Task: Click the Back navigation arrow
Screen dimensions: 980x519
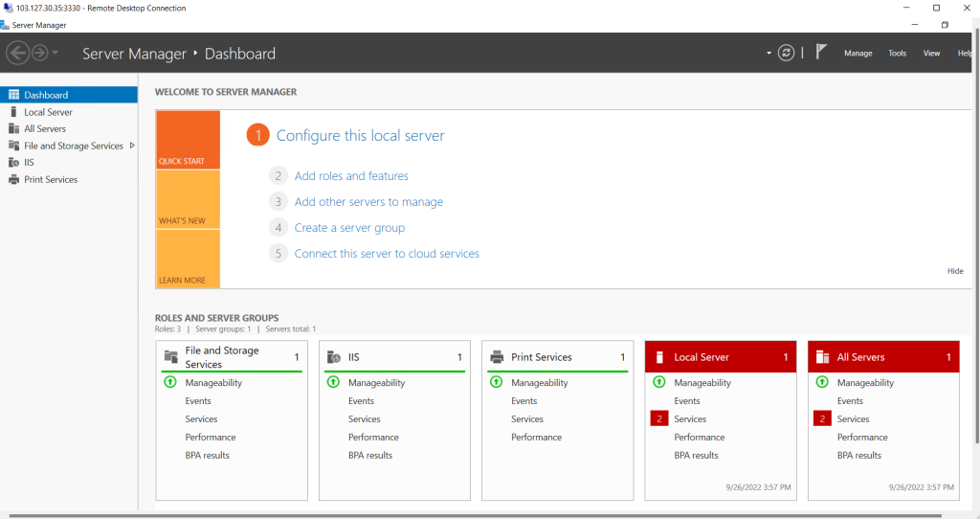Action: tap(17, 54)
